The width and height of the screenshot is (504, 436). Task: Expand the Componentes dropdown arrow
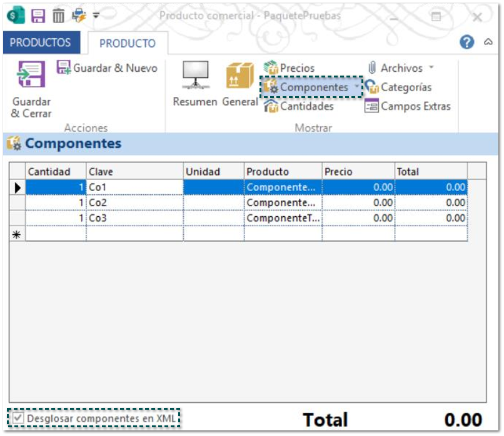(356, 87)
